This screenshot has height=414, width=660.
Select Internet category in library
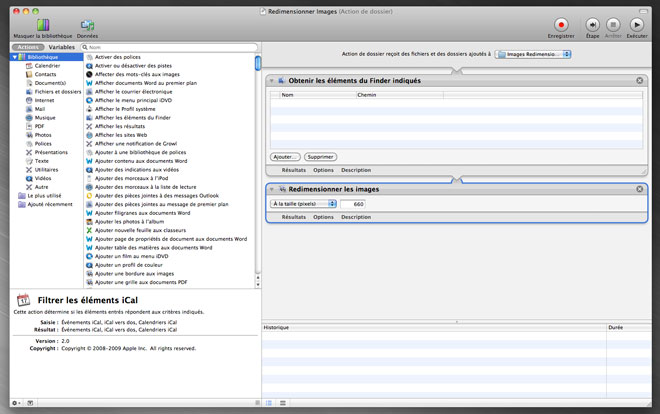tap(44, 100)
